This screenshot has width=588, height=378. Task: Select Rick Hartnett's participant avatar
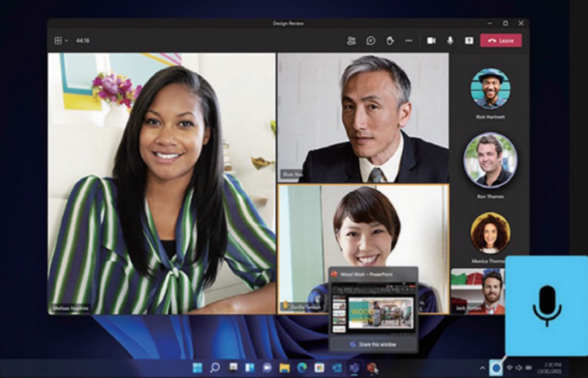pos(490,88)
